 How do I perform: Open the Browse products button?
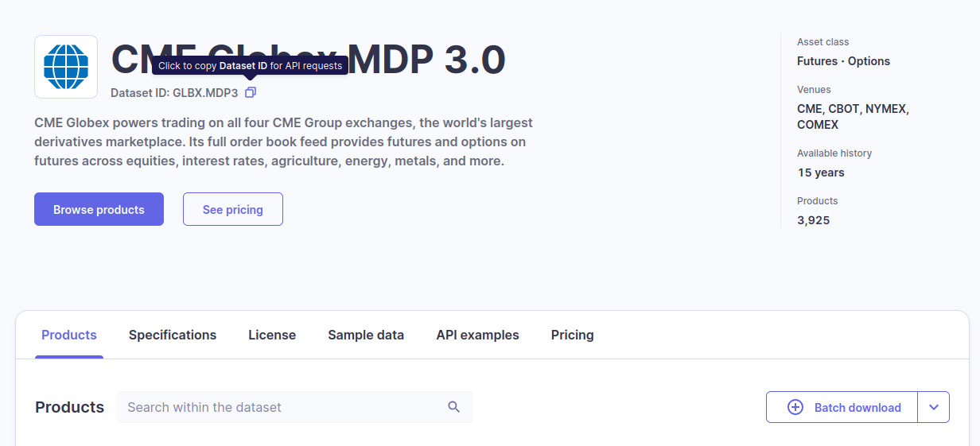pyautogui.click(x=99, y=209)
